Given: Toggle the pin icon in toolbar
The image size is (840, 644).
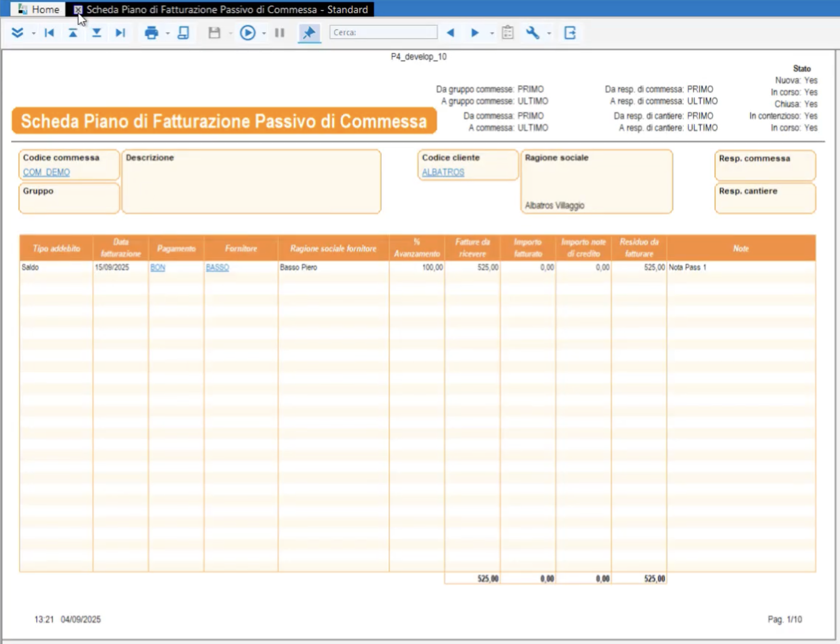Looking at the screenshot, I should coord(309,33).
